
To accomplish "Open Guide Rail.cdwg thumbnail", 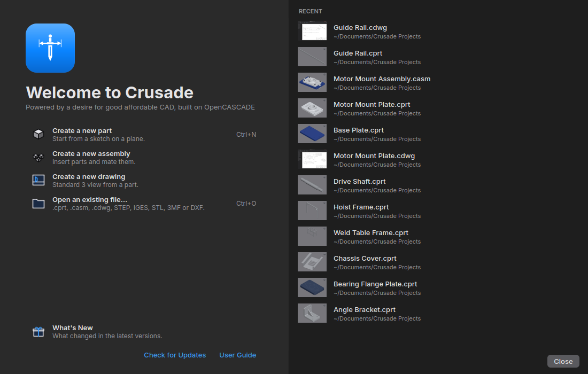I will coord(312,31).
